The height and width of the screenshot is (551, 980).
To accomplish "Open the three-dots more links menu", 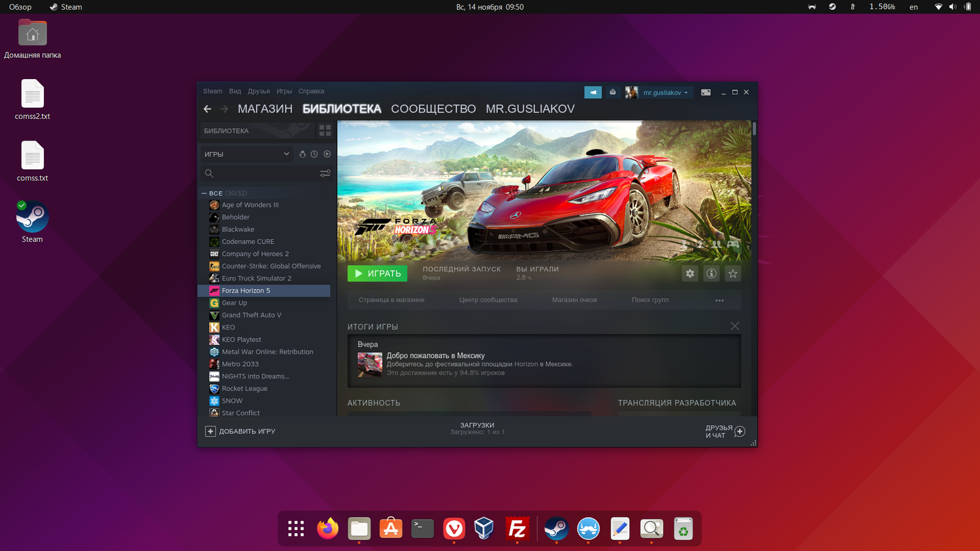I will (719, 301).
